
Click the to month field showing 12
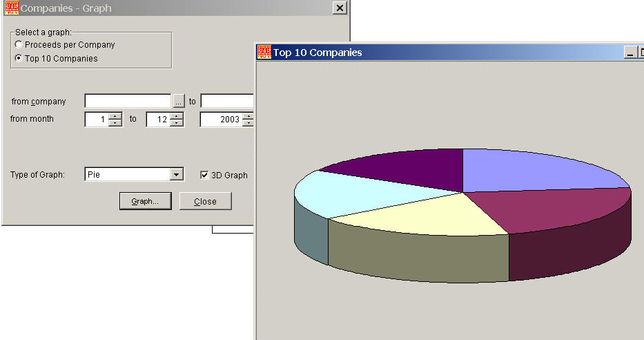(x=158, y=120)
